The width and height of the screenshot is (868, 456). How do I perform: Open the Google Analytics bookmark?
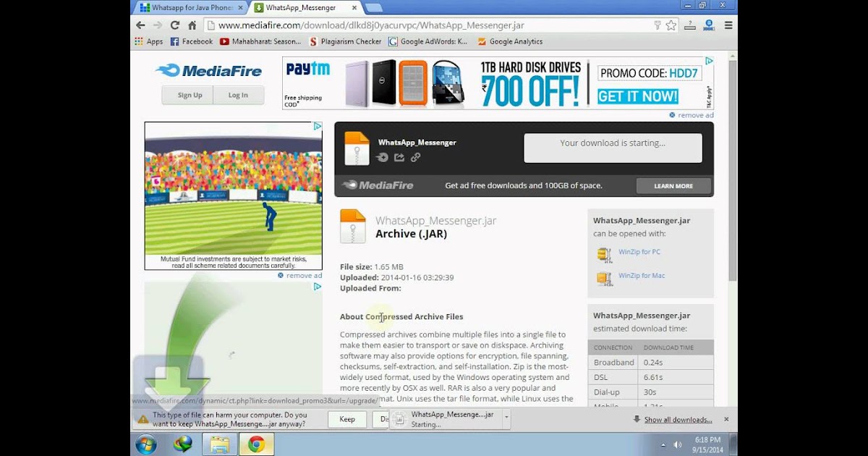510,41
